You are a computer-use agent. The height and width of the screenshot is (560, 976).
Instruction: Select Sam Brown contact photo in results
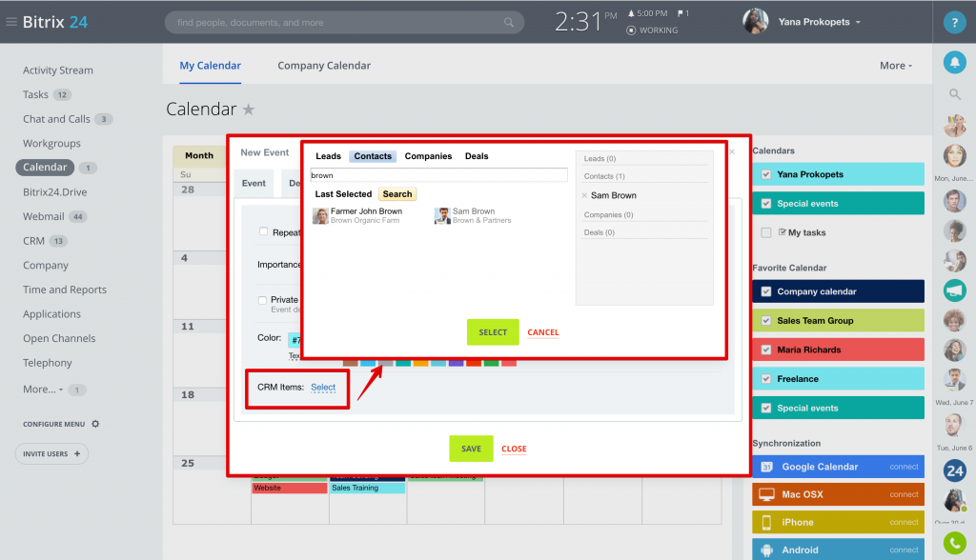click(442, 216)
